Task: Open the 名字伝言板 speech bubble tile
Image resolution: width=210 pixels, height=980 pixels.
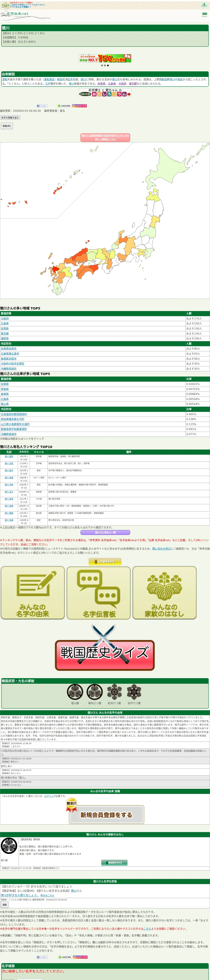Action: (x=99, y=593)
